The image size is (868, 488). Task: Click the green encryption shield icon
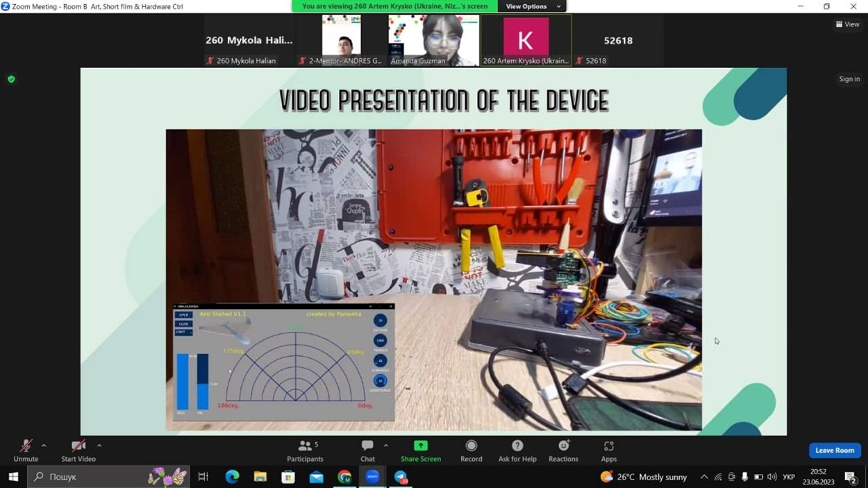[11, 79]
